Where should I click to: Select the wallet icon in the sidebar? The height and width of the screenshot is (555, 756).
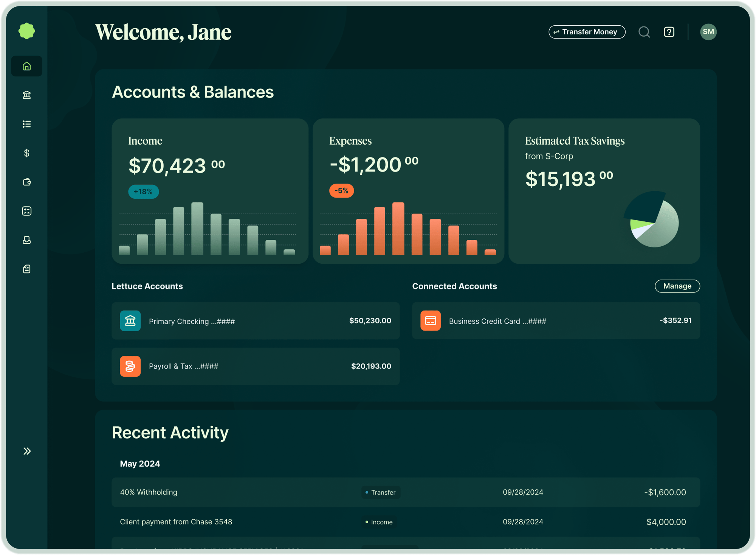[x=26, y=182]
